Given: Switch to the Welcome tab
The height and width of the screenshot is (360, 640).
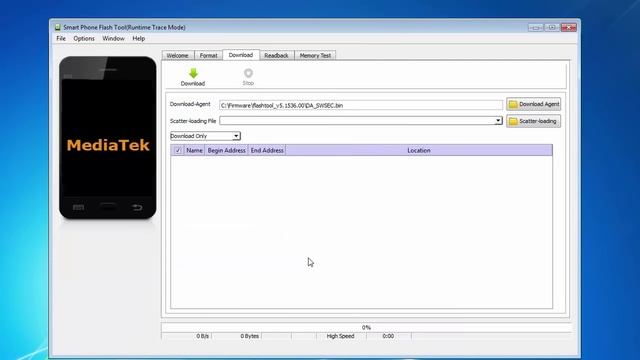Looking at the screenshot, I should pyautogui.click(x=178, y=56).
